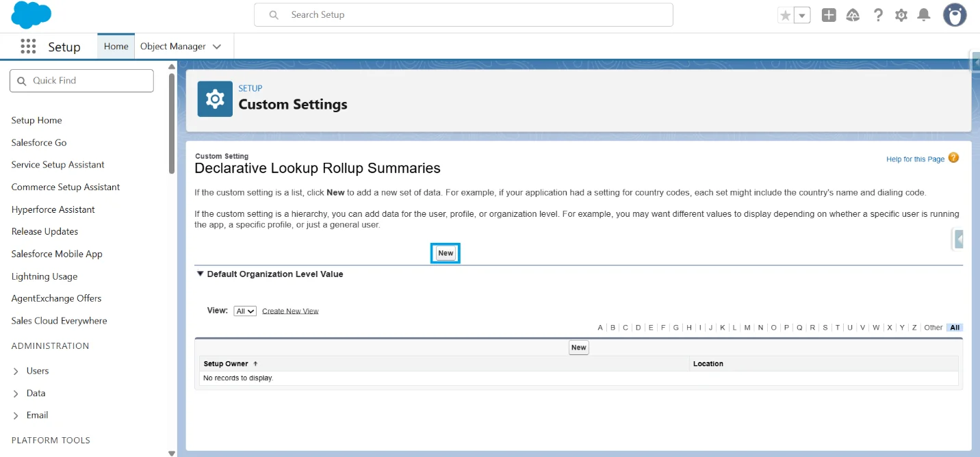Open Service Setup Assistant
The width and height of the screenshot is (980, 457).
(57, 165)
